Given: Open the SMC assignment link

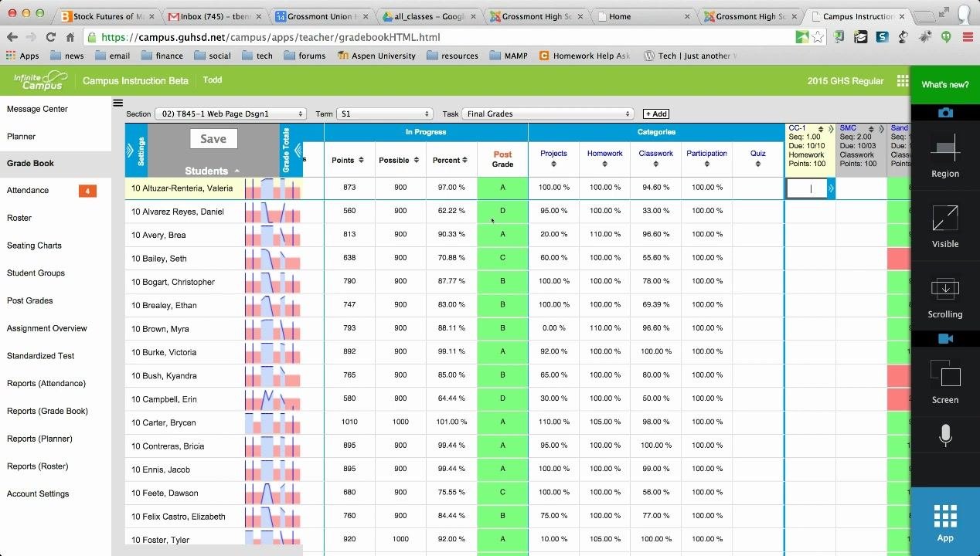Looking at the screenshot, I should (848, 128).
